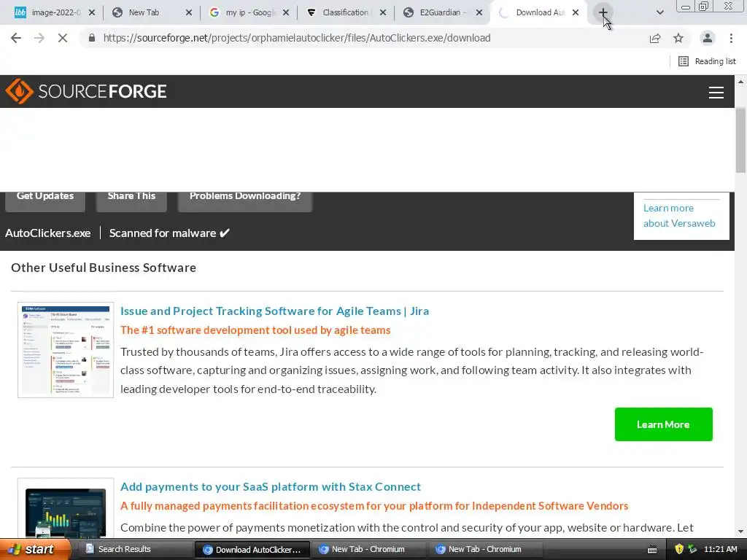Switch to the my ip - Google tab

[x=250, y=12]
